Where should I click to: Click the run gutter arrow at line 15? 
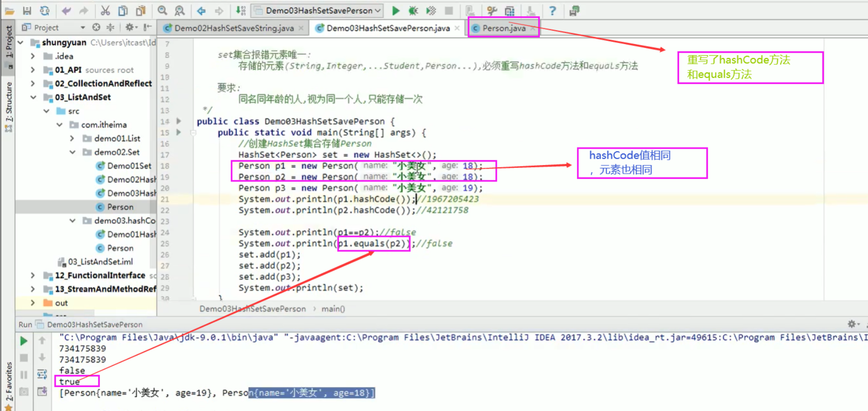click(x=179, y=132)
